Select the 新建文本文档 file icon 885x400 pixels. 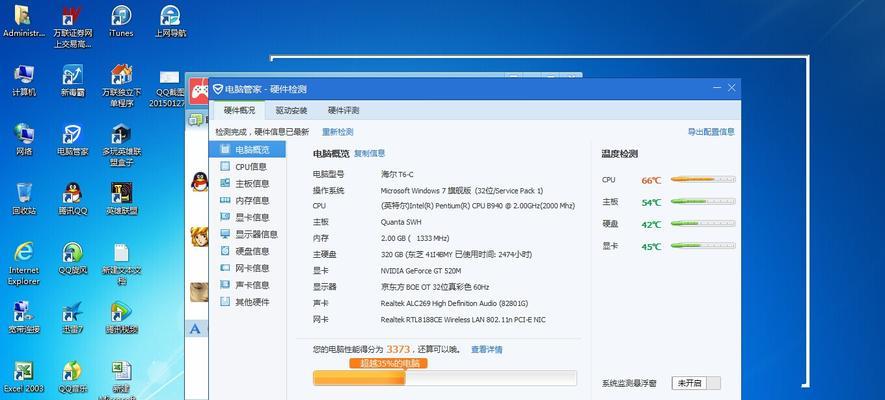pos(121,263)
